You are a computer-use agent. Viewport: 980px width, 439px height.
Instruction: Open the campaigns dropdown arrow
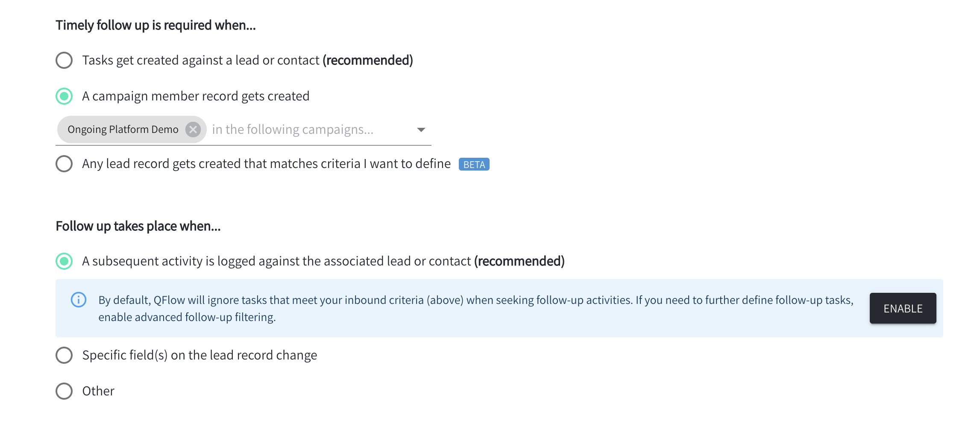click(x=421, y=129)
